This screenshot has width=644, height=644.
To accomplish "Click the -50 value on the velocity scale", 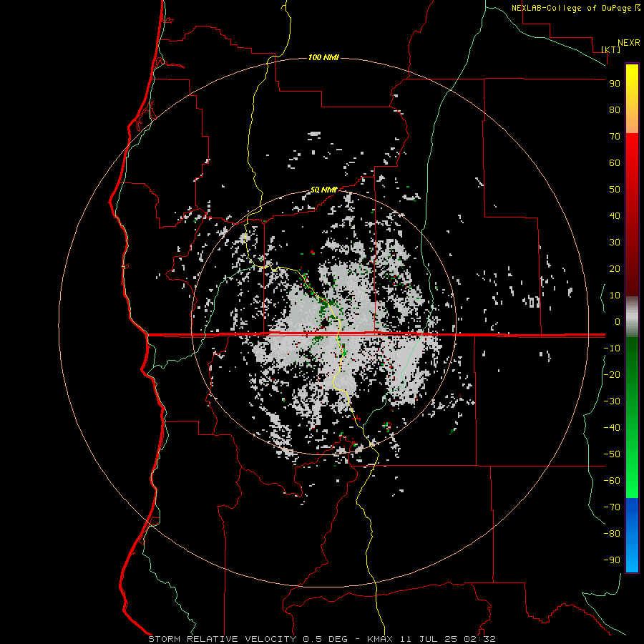I will click(x=612, y=454).
